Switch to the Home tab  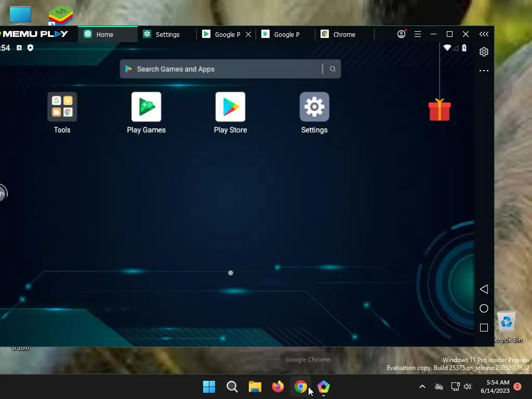point(108,34)
